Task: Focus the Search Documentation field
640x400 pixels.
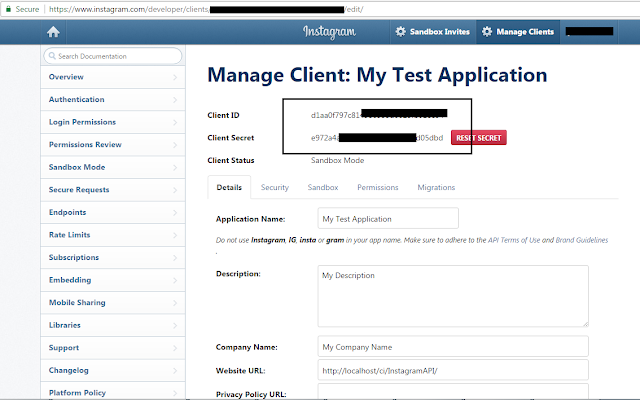Action: point(113,56)
